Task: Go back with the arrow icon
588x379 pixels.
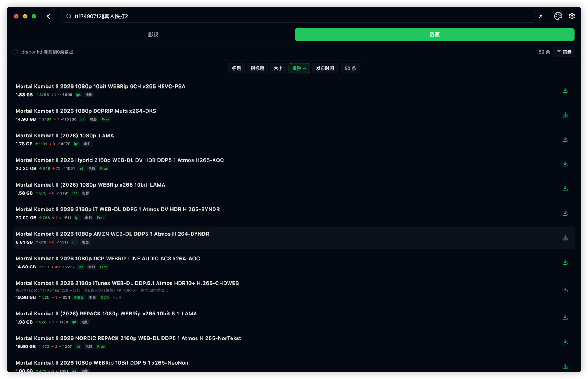Action: (49, 16)
